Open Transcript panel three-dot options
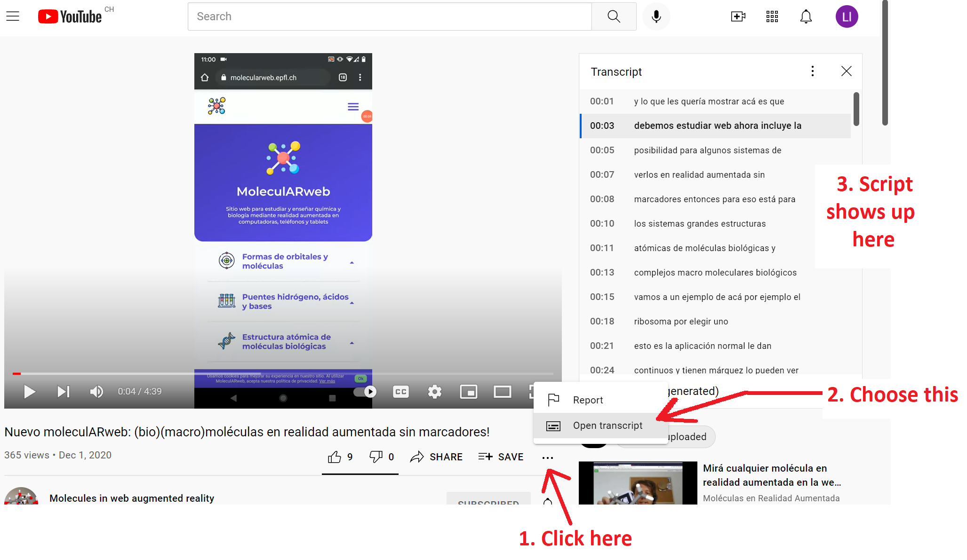The width and height of the screenshot is (967, 560). pyautogui.click(x=812, y=71)
